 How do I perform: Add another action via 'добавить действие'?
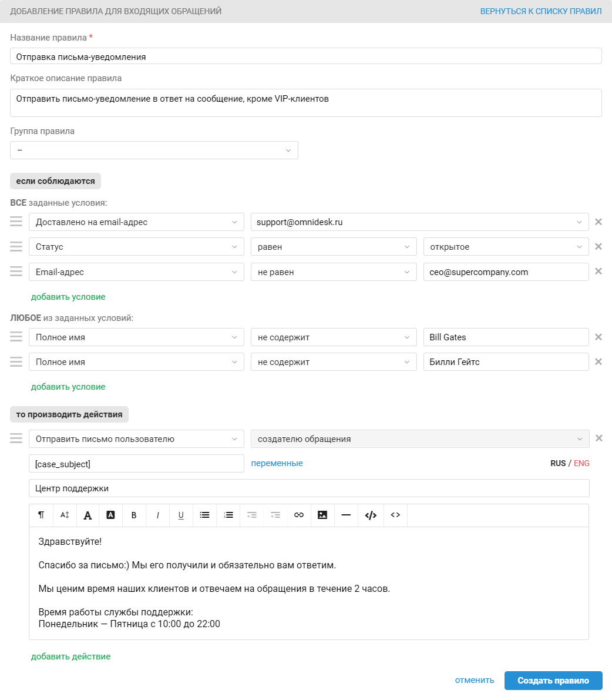[71, 657]
